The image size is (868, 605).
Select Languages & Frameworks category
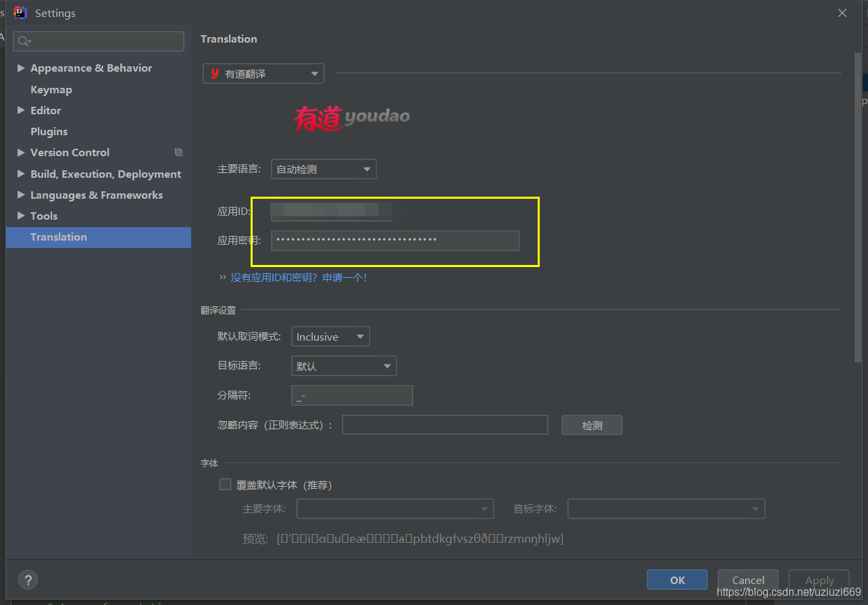coord(97,195)
